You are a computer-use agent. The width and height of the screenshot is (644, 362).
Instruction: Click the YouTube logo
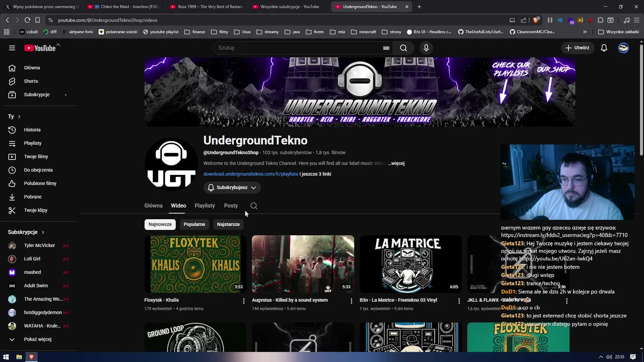(40, 48)
